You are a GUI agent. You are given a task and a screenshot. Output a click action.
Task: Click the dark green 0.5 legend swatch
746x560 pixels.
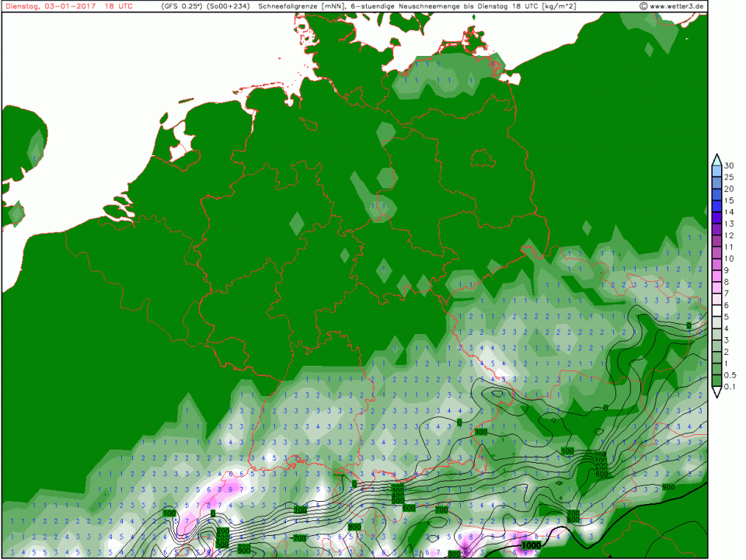pos(716,381)
